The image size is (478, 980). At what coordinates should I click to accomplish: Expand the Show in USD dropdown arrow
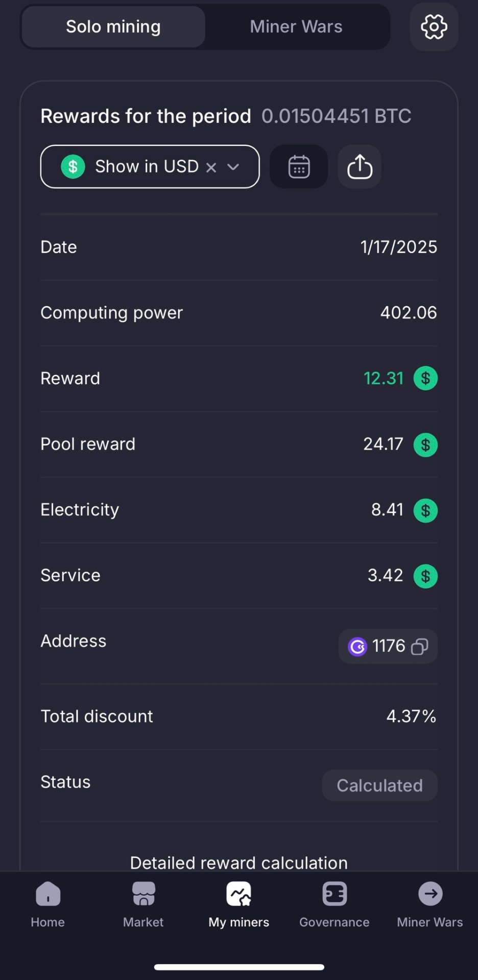[233, 167]
